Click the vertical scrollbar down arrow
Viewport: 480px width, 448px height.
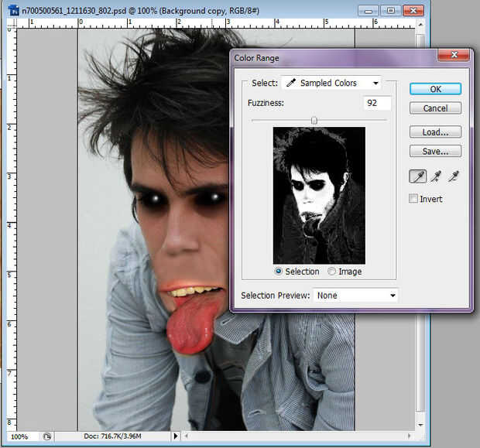coord(420,425)
